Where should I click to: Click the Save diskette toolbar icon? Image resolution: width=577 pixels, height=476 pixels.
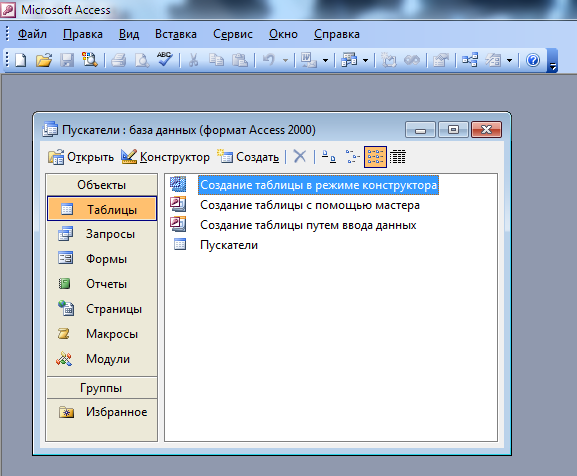67,60
